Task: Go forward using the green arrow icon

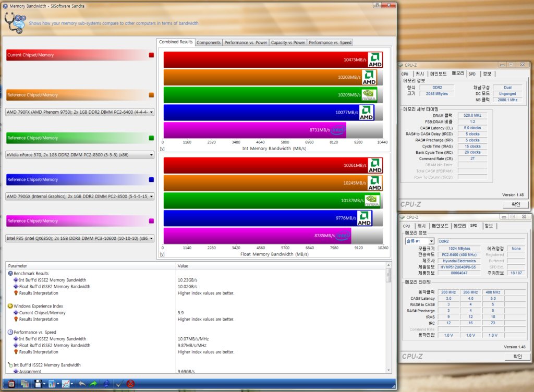Action: (93, 384)
